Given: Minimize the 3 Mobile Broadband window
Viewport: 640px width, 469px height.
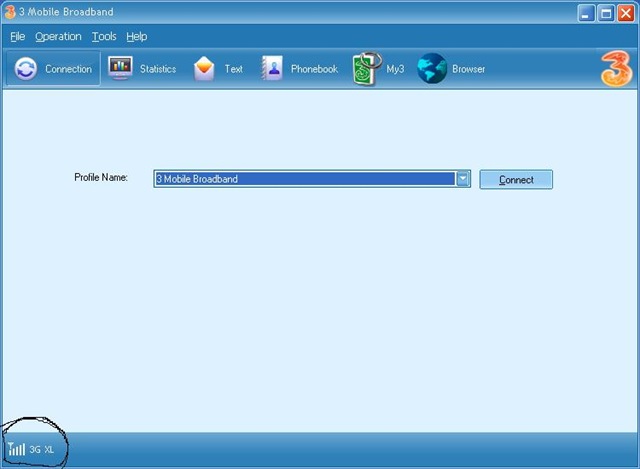Looking at the screenshot, I should coord(586,13).
